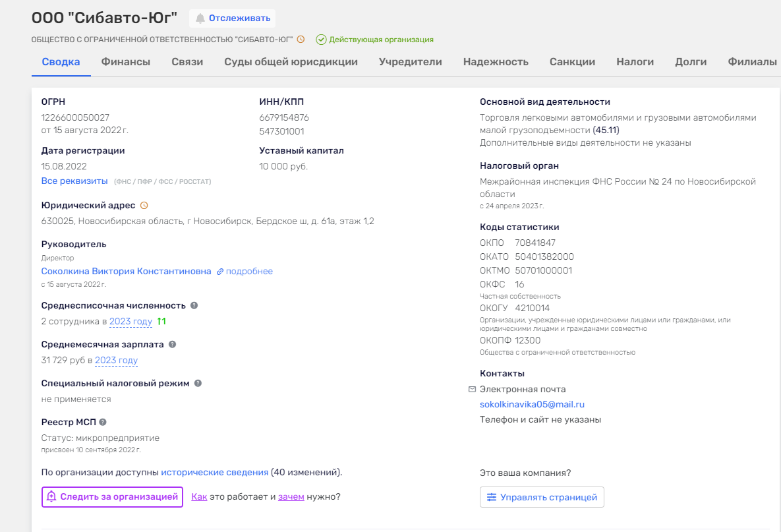781x532 pixels.
Task: Open the Связи tab
Action: 187,62
